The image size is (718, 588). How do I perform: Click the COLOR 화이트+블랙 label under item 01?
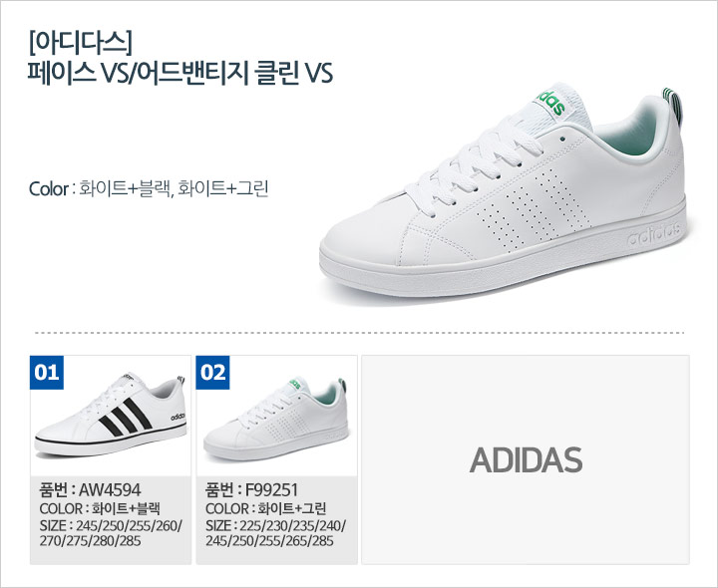pos(100,509)
